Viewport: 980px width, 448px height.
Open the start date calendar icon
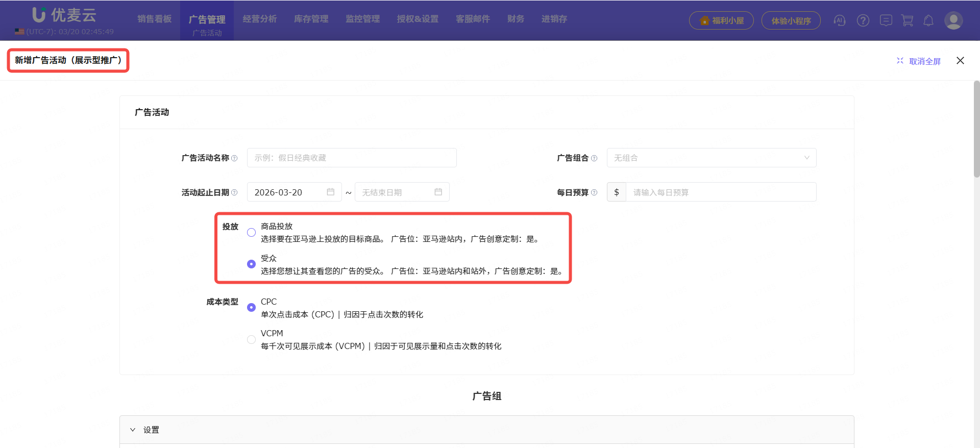coord(331,192)
